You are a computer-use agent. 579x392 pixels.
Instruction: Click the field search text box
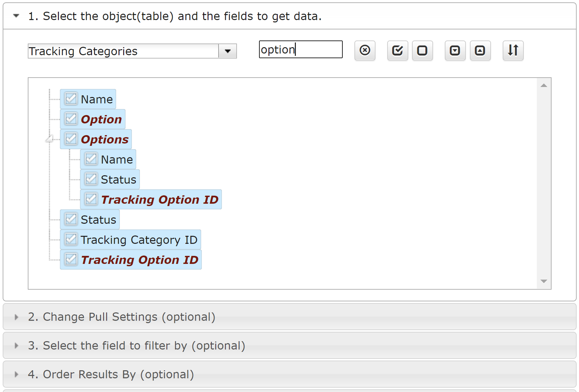301,50
